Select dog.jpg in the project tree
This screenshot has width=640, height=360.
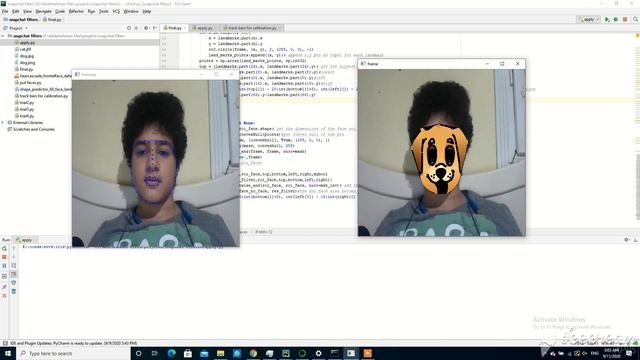[24, 56]
